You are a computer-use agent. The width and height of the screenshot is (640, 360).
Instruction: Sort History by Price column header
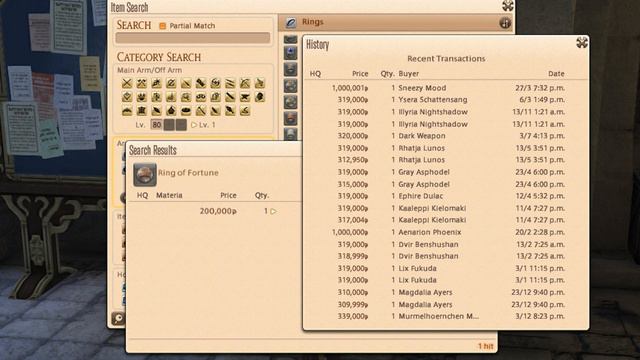[360, 74]
